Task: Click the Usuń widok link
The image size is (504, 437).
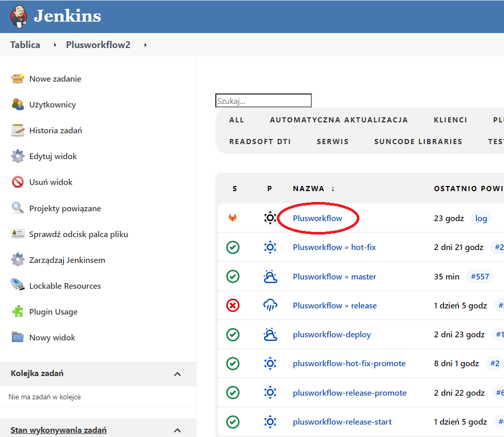Action: click(x=51, y=182)
